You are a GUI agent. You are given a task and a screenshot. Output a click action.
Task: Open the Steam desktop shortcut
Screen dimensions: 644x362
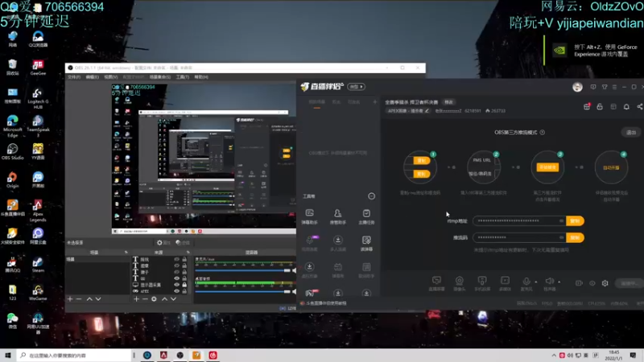click(38, 265)
